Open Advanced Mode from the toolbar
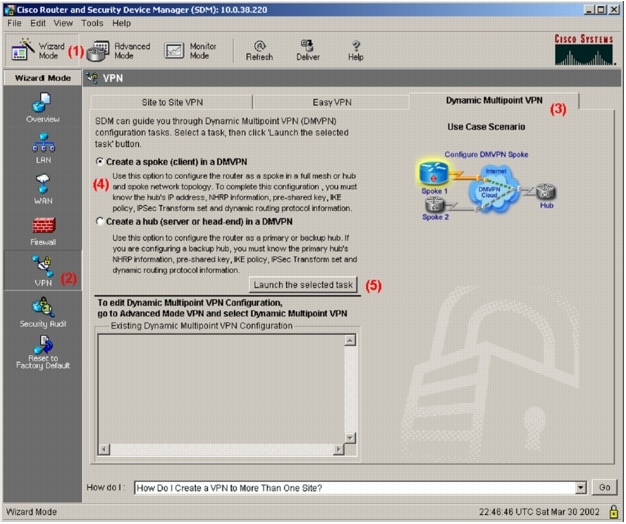The width and height of the screenshot is (626, 524). tap(119, 51)
